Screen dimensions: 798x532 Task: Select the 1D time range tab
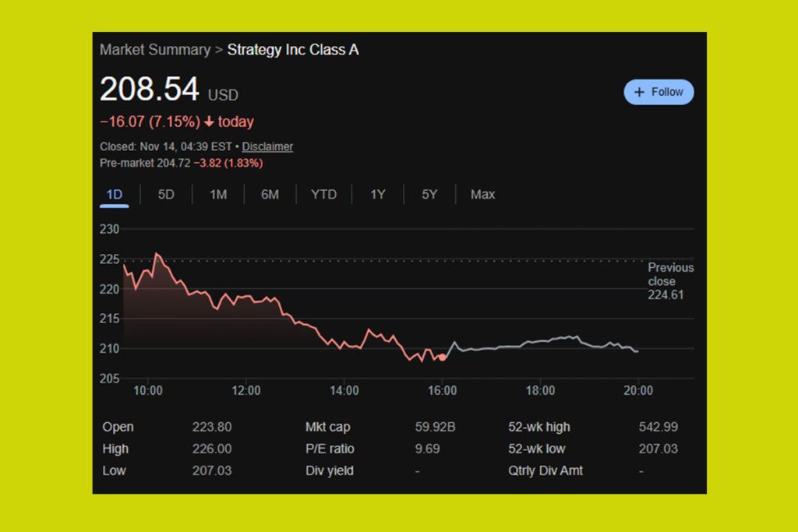[x=114, y=194]
